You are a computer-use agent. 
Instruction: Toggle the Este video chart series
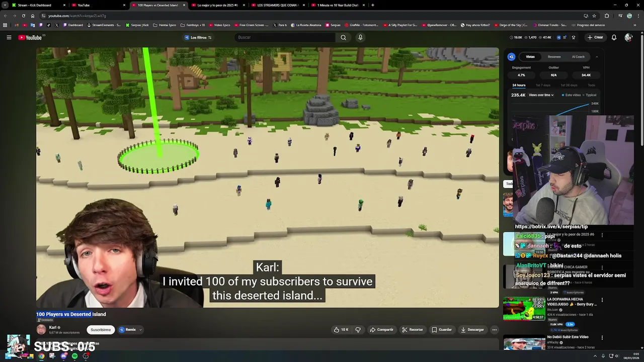pos(572,95)
